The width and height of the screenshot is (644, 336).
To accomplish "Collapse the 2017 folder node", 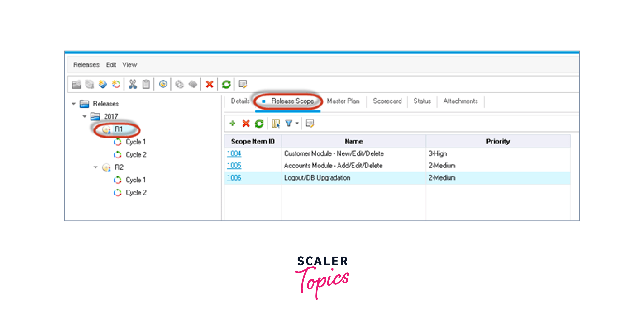I will pos(84,116).
